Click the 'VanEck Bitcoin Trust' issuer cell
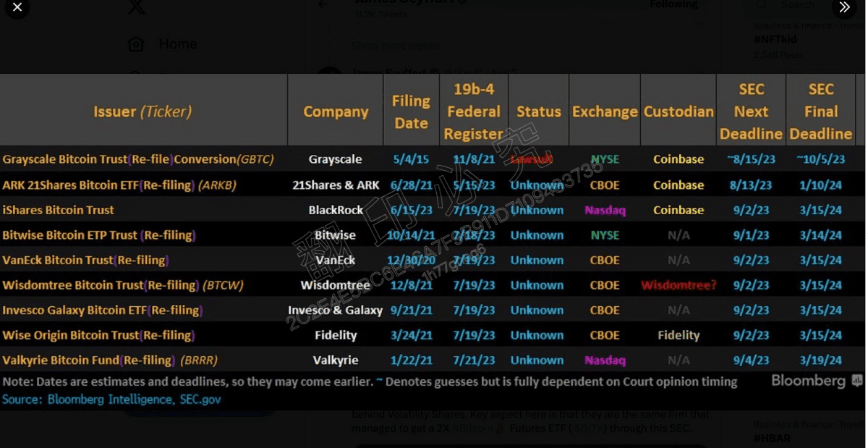The image size is (868, 448). point(85,260)
